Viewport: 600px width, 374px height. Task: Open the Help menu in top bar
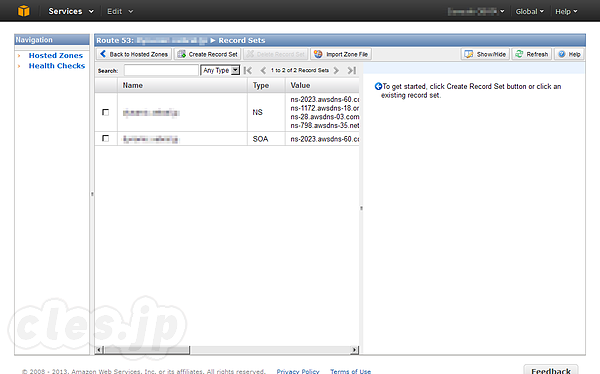click(x=566, y=11)
